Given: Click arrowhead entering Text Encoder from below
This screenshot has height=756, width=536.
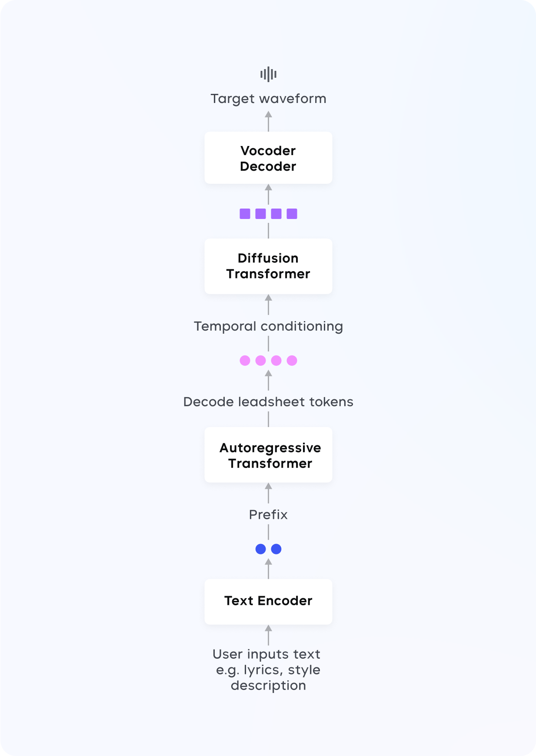Looking at the screenshot, I should 268,628.
